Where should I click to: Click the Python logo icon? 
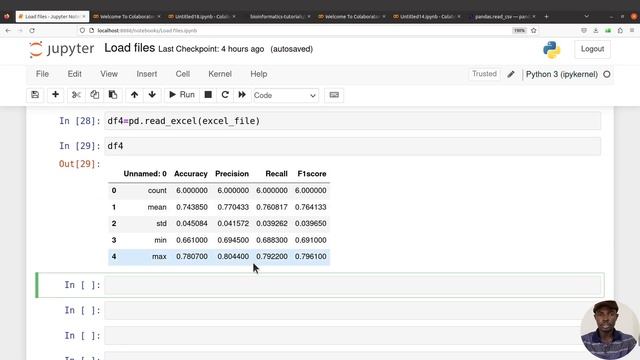pos(551,49)
